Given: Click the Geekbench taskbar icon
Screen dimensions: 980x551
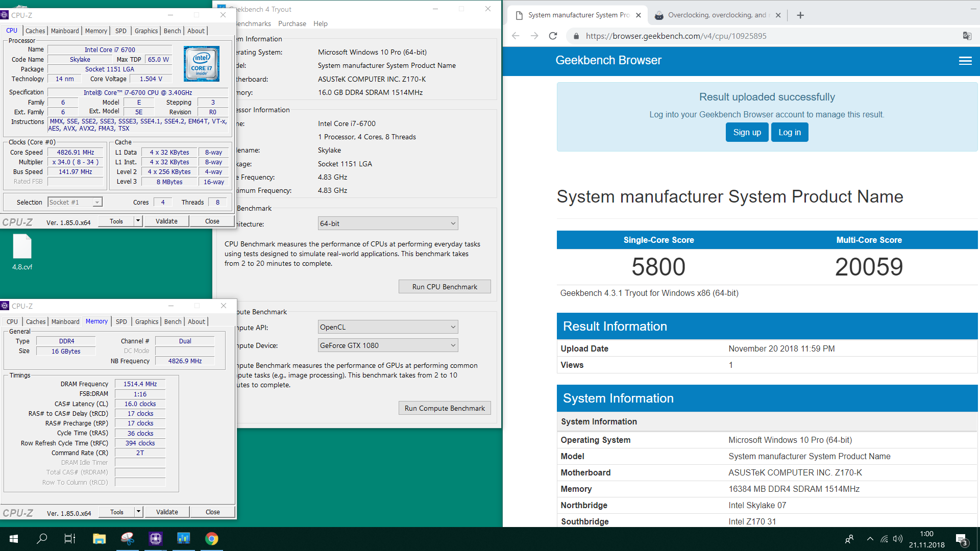Looking at the screenshot, I should 183,539.
